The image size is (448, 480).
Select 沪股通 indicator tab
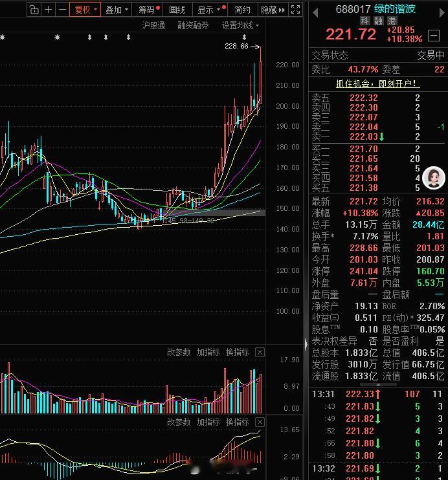pos(153,25)
